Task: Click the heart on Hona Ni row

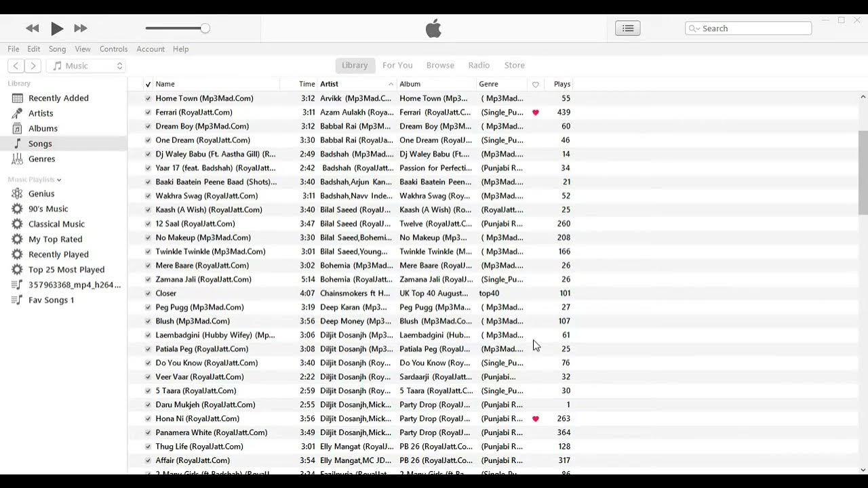Action: pyautogui.click(x=536, y=419)
